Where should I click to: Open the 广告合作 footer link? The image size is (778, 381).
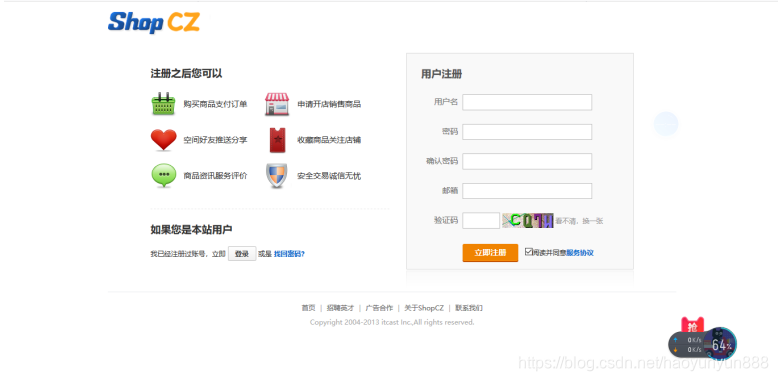point(379,308)
